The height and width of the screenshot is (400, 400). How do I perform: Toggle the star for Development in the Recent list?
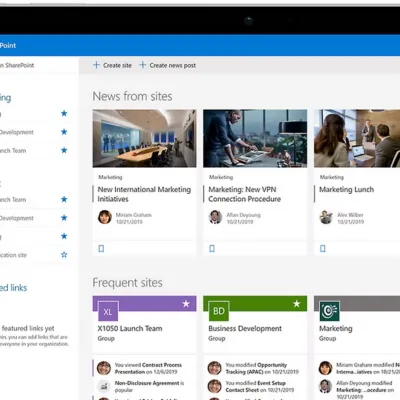pyautogui.click(x=64, y=218)
